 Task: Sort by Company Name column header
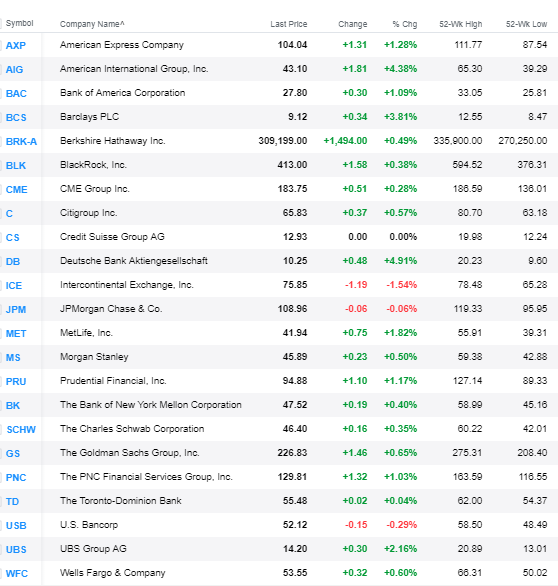92,24
